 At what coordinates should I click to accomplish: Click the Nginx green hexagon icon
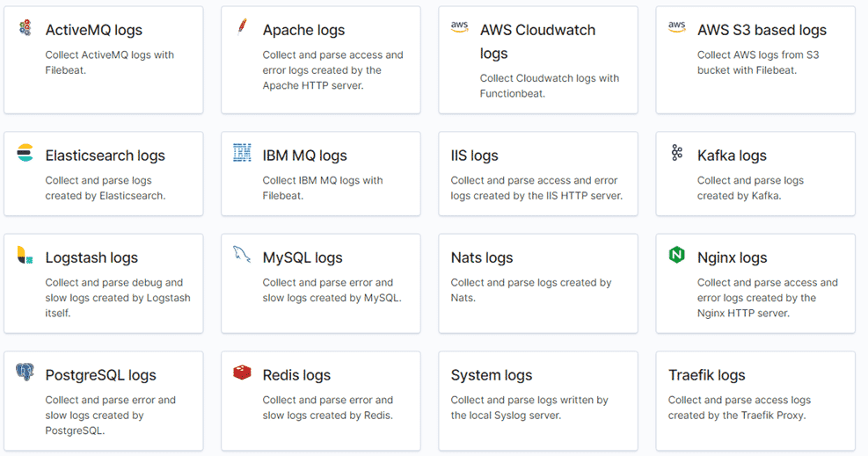(x=676, y=255)
